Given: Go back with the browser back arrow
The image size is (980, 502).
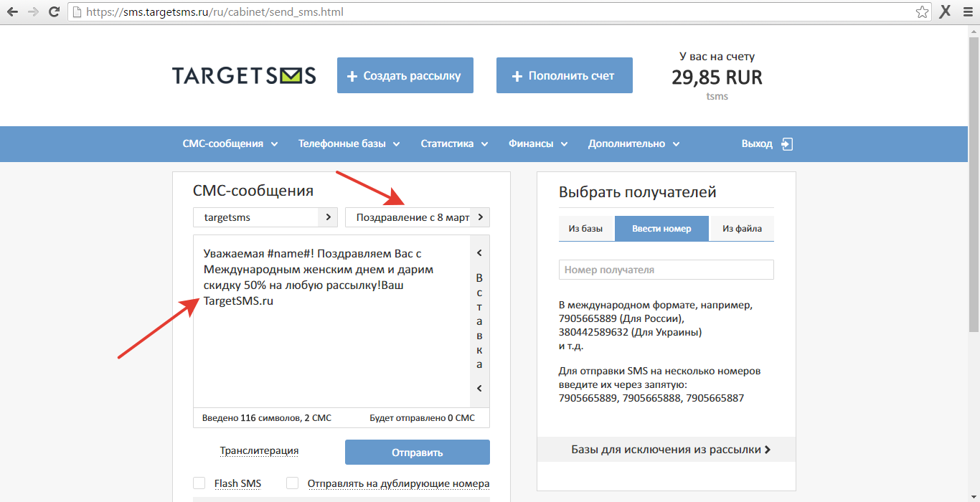Looking at the screenshot, I should tap(12, 12).
